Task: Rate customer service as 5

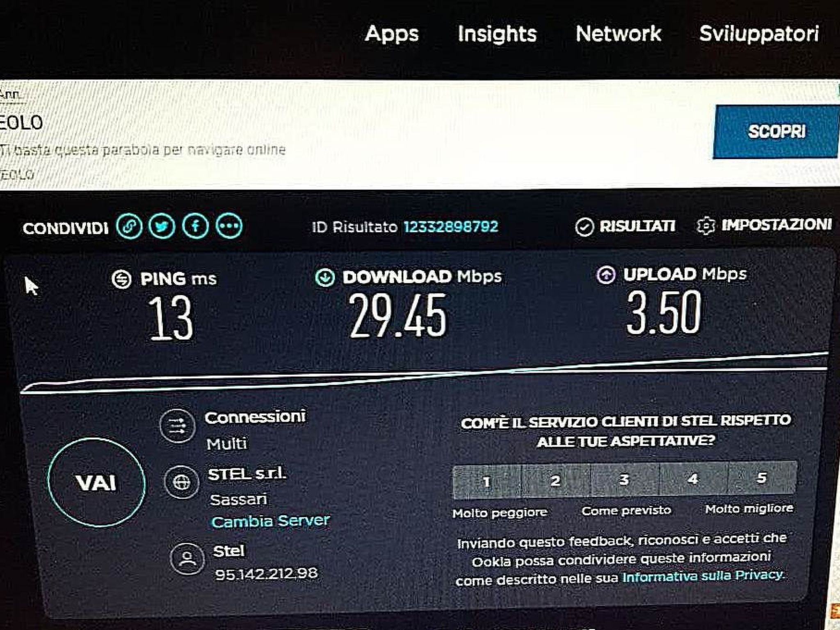Action: click(762, 477)
